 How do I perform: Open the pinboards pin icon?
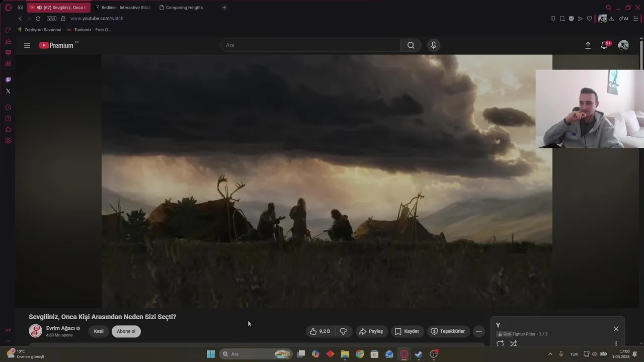[553, 19]
